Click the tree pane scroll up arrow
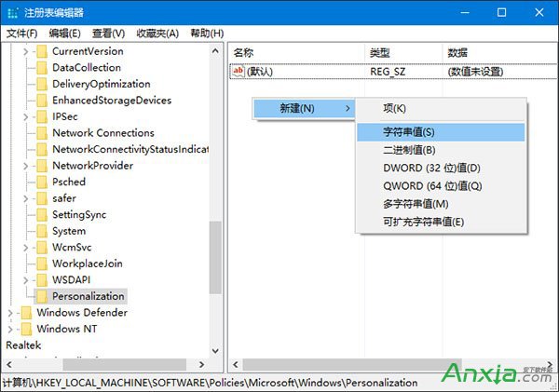The image size is (559, 392). tap(215, 51)
